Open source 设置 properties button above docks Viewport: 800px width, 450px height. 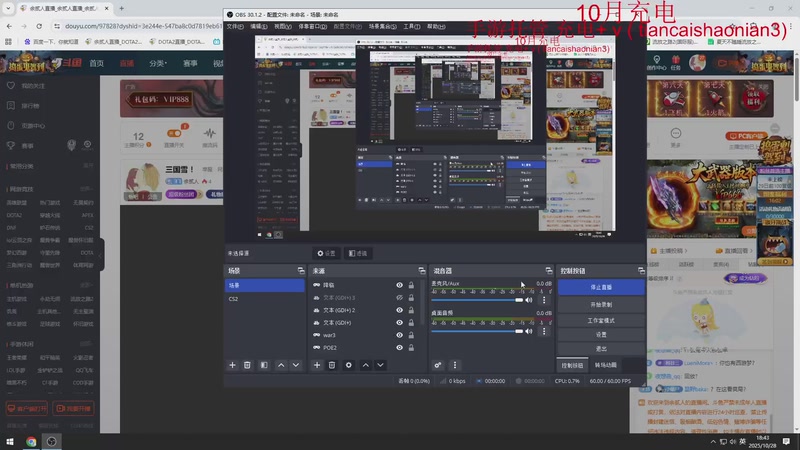pos(327,253)
